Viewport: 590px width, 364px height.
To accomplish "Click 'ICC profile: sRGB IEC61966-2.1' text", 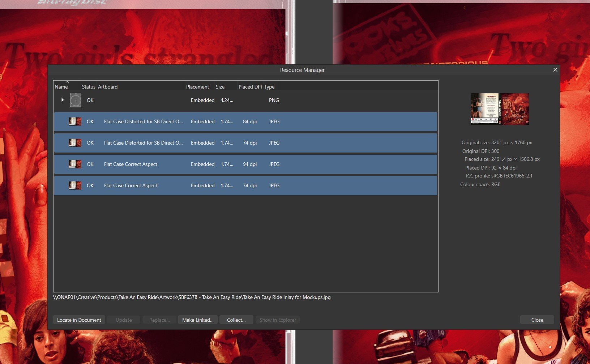I will (499, 176).
